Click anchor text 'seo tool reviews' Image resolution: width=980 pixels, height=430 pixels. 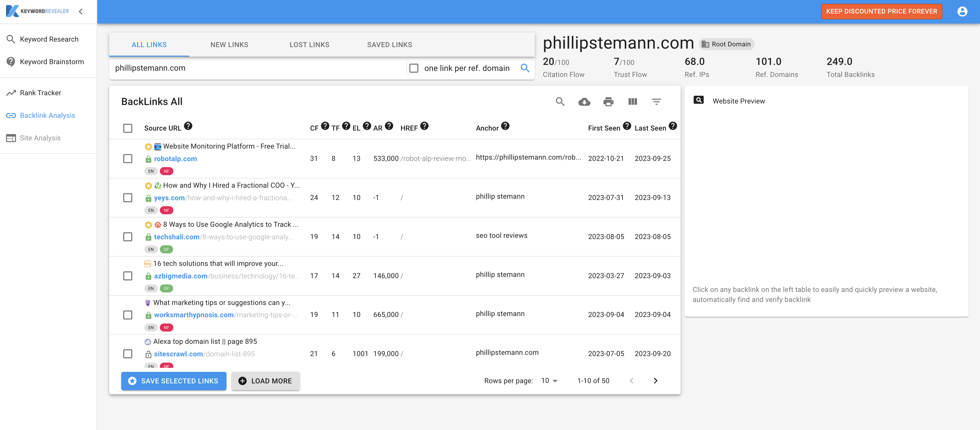[502, 236]
